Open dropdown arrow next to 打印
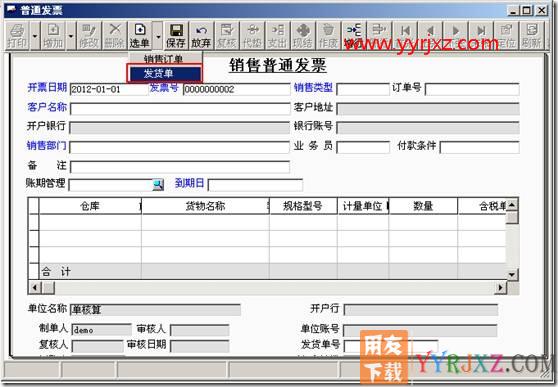Screen dimensions: 558x387 (35, 36)
